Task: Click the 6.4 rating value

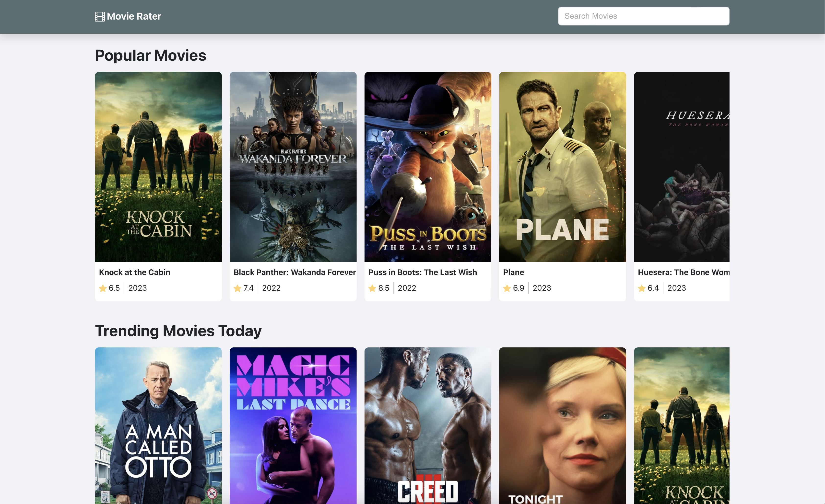Action: [653, 288]
